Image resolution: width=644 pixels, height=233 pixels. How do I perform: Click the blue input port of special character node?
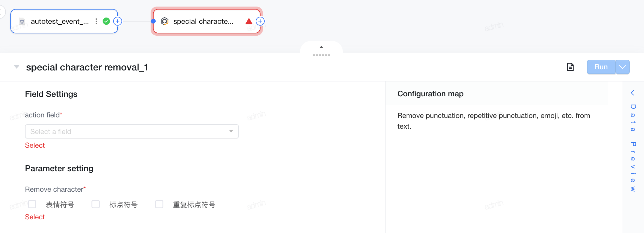[x=153, y=21]
